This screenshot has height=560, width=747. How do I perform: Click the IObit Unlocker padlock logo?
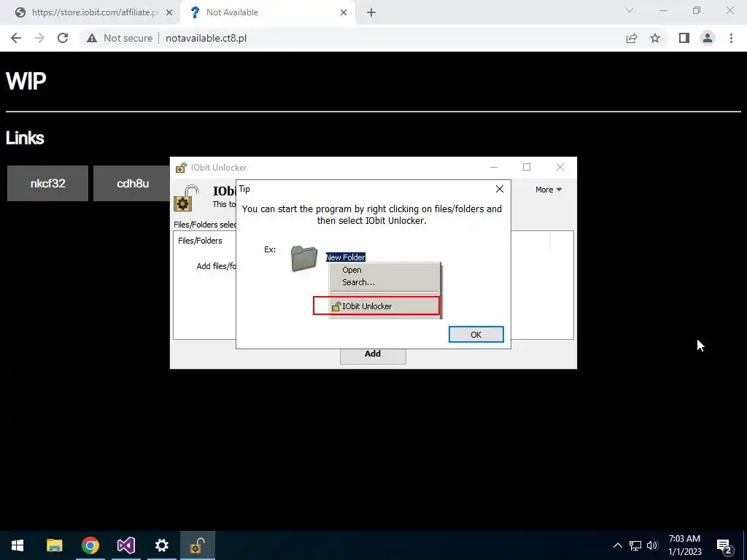click(x=187, y=198)
